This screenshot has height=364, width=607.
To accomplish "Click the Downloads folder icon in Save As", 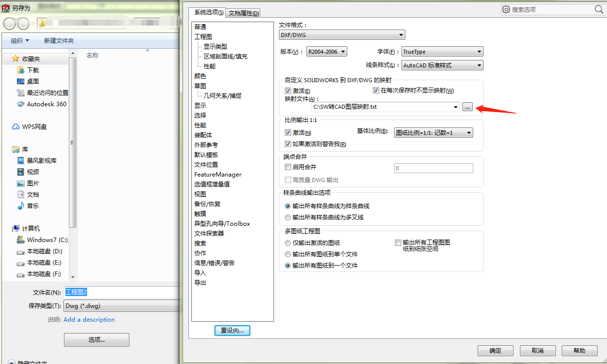I will point(21,70).
